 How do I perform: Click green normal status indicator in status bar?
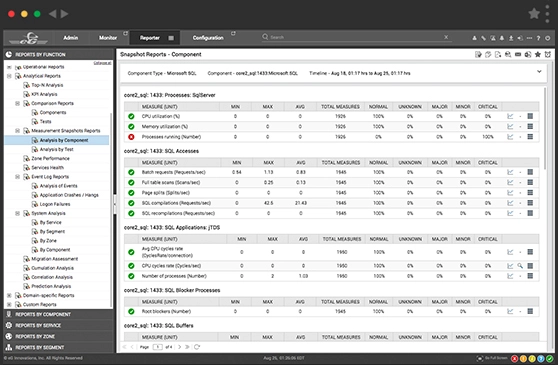coord(550,359)
